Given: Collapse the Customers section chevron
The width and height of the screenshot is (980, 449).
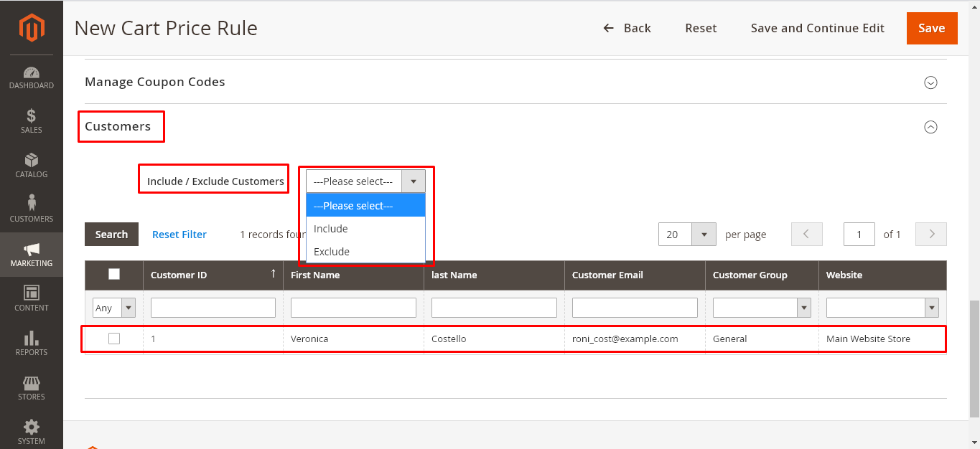Looking at the screenshot, I should click(x=930, y=127).
